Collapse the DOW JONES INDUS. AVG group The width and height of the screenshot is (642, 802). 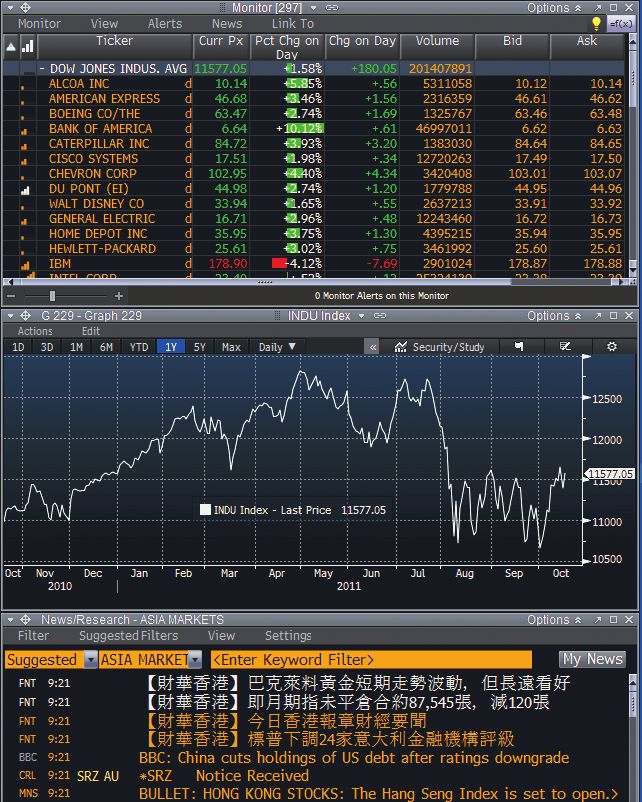coord(42,69)
